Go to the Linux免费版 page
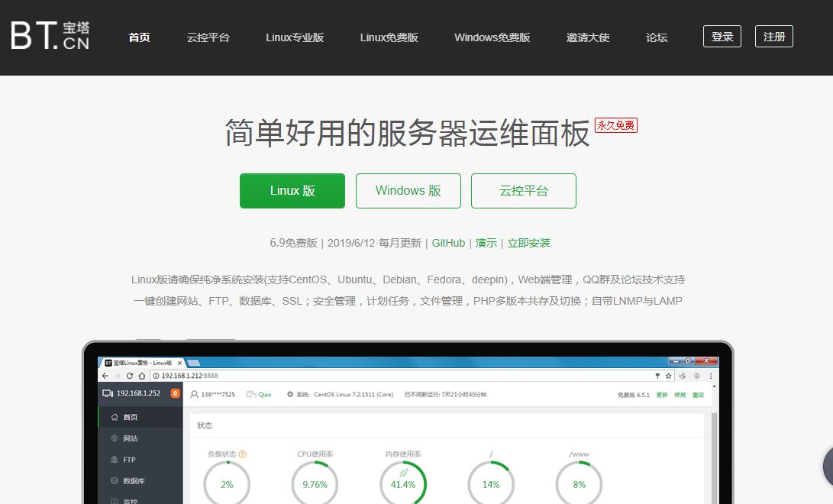833x504 pixels. point(389,37)
